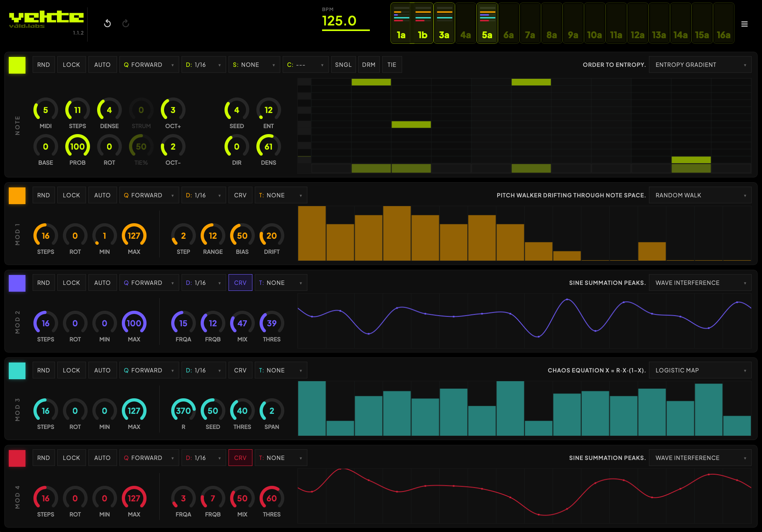Viewport: 762px width, 532px height.
Task: Toggle the SNGL button in Note row
Action: (x=343, y=65)
